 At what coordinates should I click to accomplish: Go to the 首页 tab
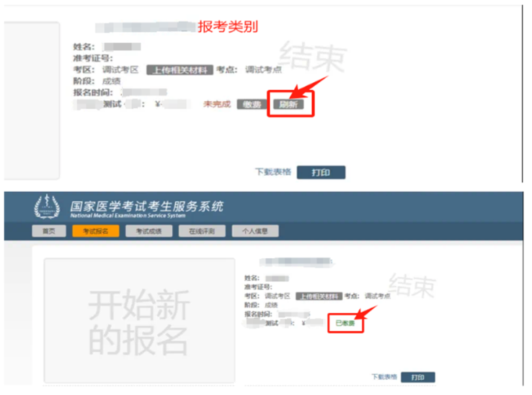49,231
